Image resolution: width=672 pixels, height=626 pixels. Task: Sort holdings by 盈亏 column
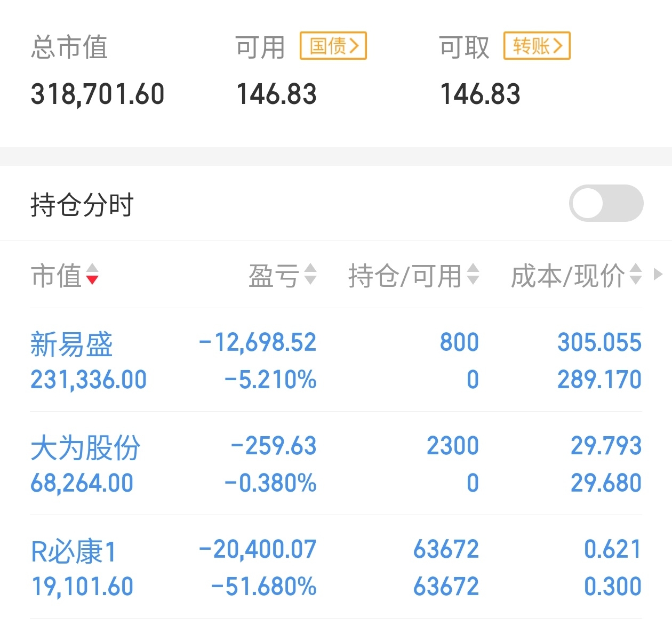click(273, 276)
